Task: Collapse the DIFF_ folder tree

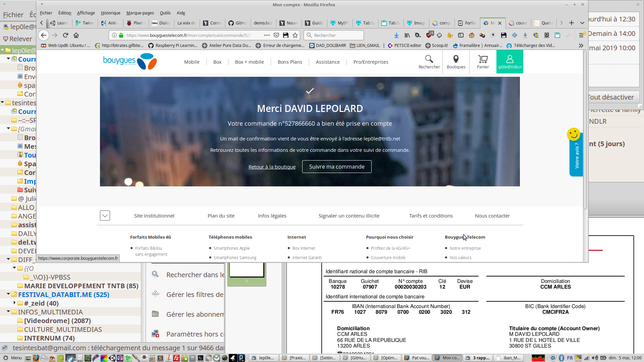Action: point(8,259)
